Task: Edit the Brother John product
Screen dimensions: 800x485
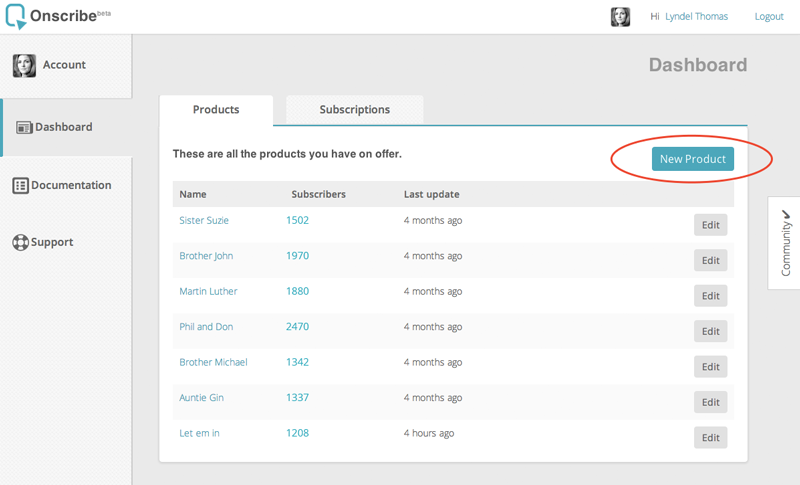Action: click(711, 261)
